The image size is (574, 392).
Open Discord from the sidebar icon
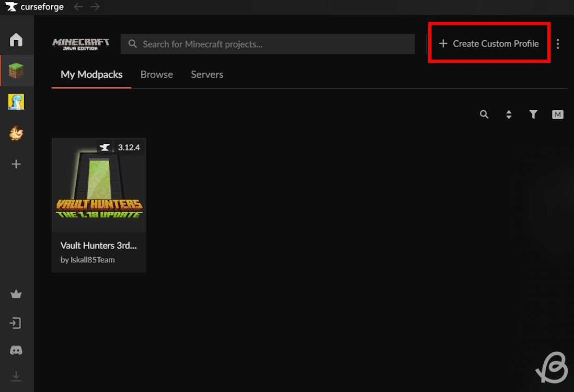pyautogui.click(x=16, y=350)
